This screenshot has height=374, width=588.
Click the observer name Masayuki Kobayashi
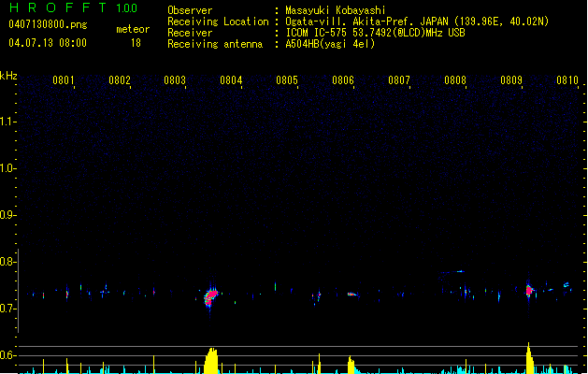click(x=336, y=10)
